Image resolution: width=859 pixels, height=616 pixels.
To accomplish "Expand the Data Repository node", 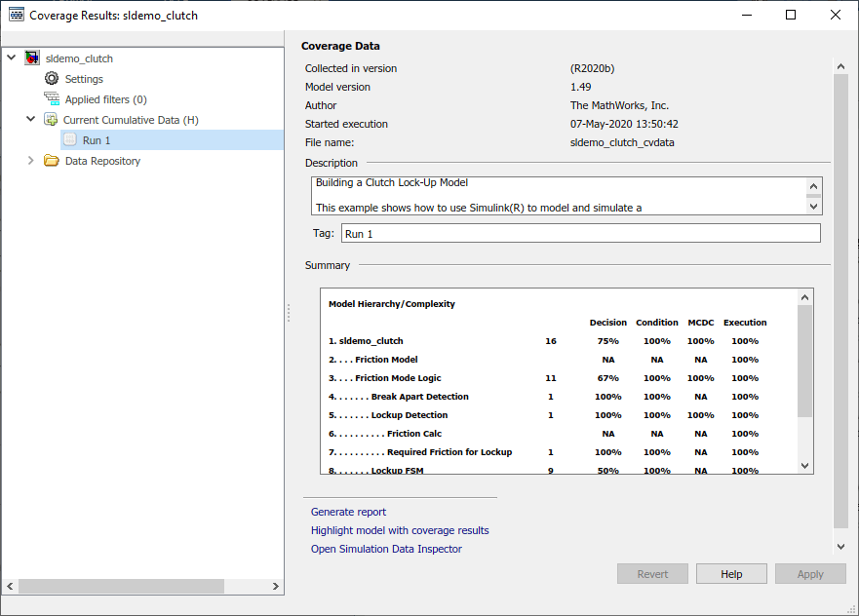I will tap(31, 161).
